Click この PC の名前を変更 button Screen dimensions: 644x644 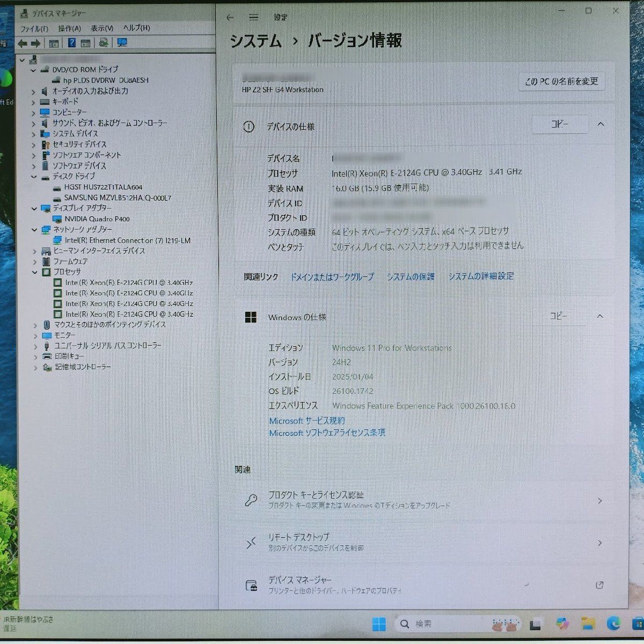561,82
